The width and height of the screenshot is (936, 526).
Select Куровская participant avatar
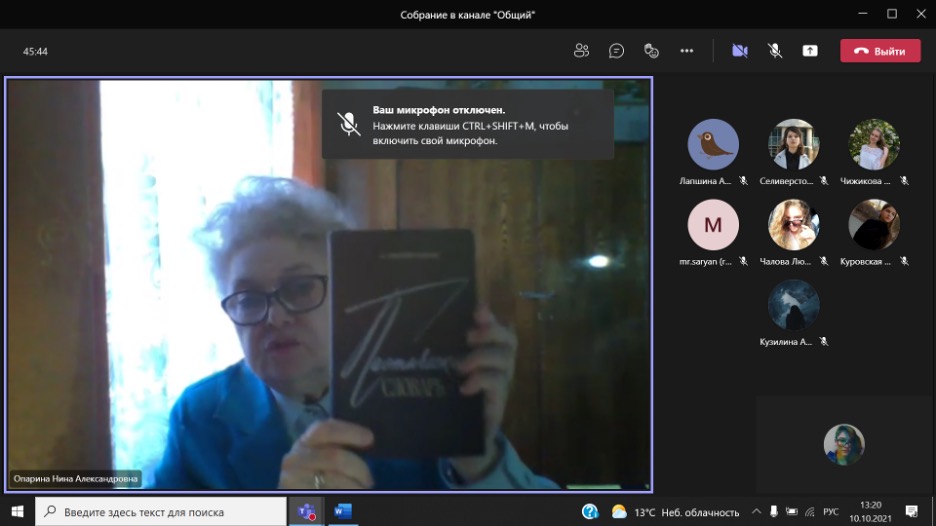pos(874,225)
